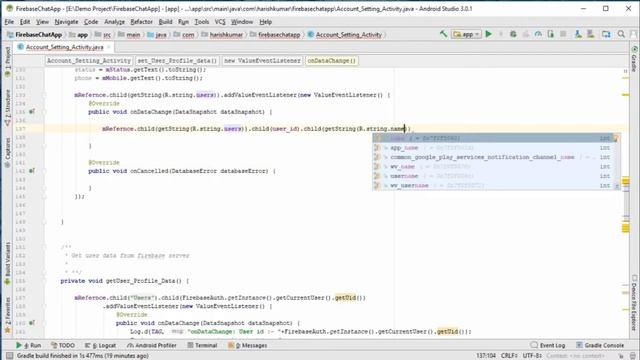
Task: Click the gray Stop icon in toolbar
Action: click(x=563, y=34)
